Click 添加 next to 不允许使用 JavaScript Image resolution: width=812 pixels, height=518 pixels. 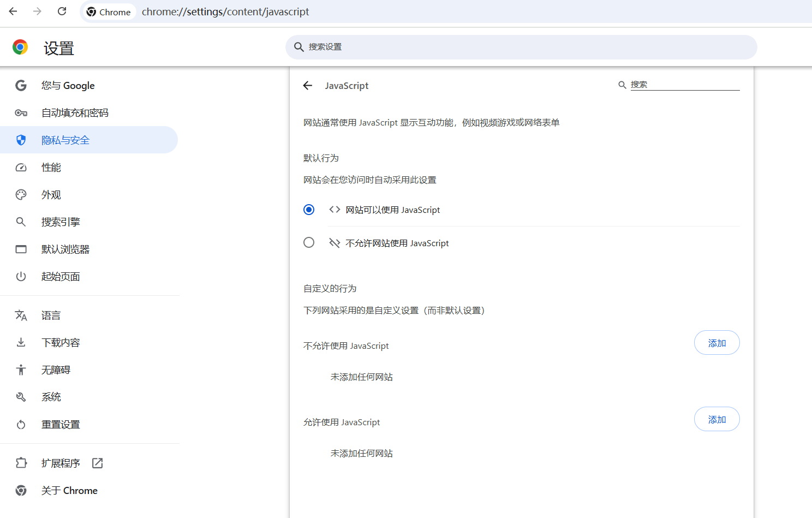[x=717, y=342]
